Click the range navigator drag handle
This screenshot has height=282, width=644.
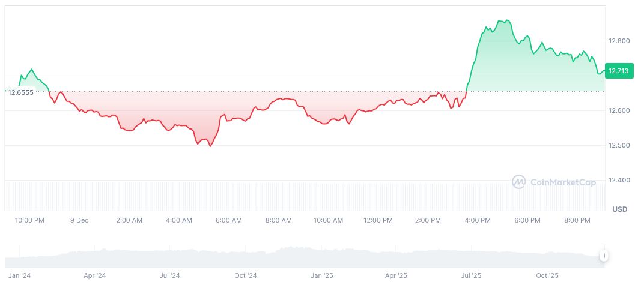[603, 256]
